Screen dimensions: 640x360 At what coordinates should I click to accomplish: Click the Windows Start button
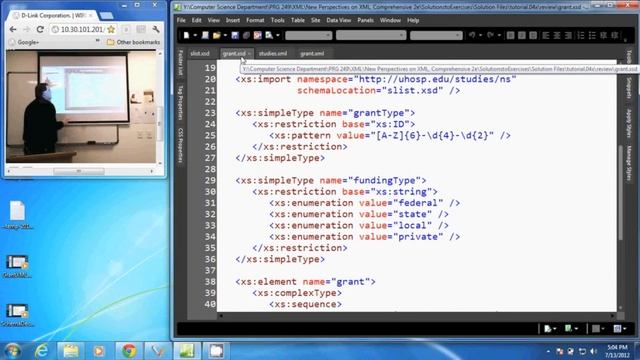pyautogui.click(x=13, y=351)
